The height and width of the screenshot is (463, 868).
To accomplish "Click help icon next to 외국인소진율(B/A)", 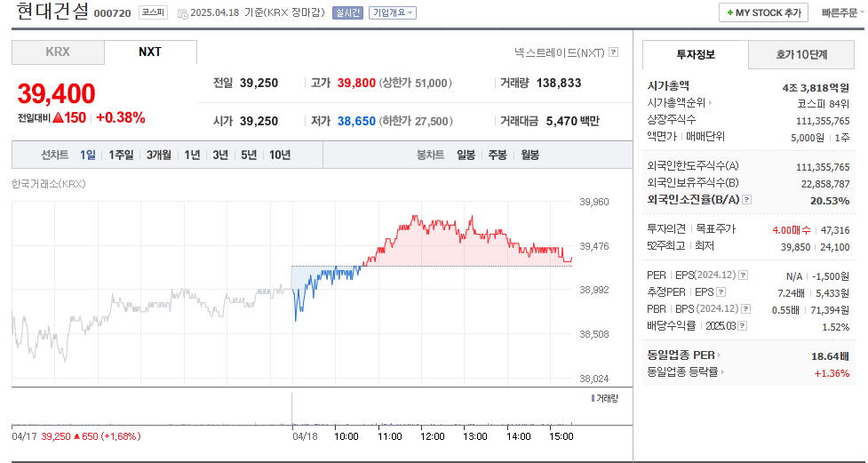I will tap(747, 200).
